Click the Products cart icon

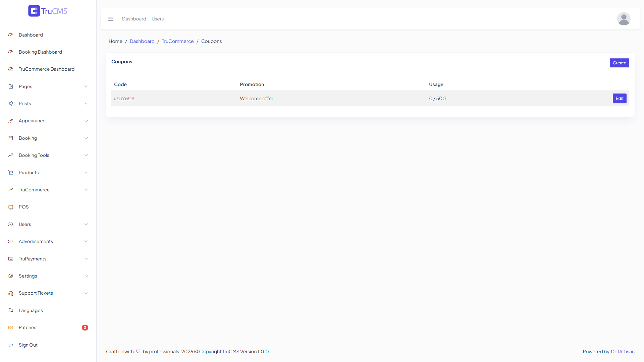pos(11,173)
